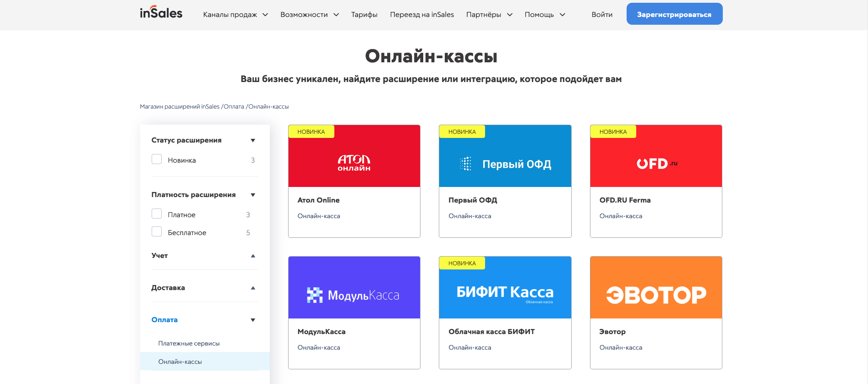Open Эвотор title link
The image size is (868, 384).
click(x=612, y=332)
